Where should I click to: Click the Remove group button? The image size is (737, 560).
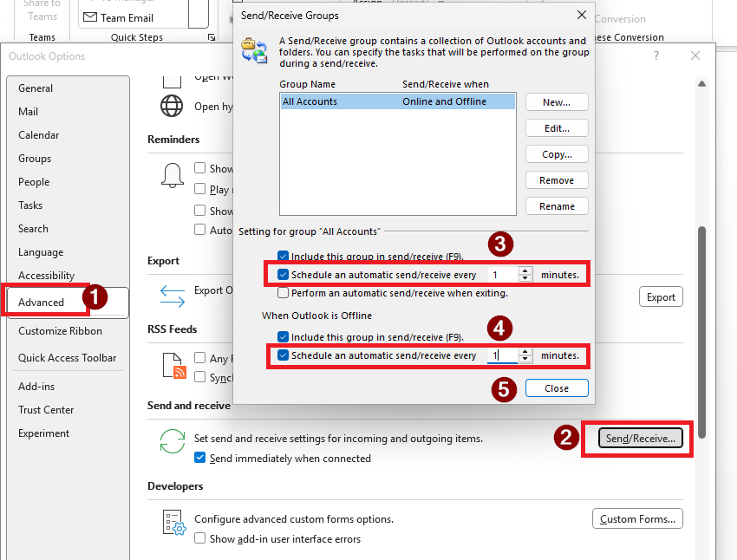pyautogui.click(x=557, y=180)
